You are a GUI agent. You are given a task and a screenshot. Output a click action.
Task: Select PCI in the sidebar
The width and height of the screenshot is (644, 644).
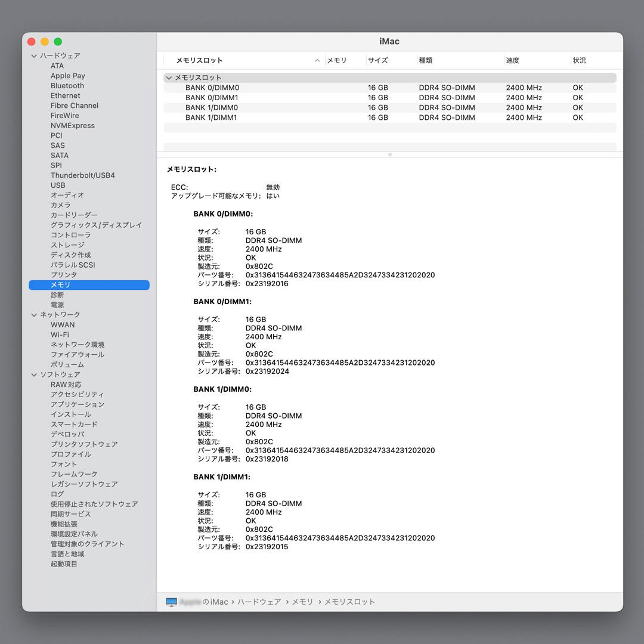pos(56,135)
